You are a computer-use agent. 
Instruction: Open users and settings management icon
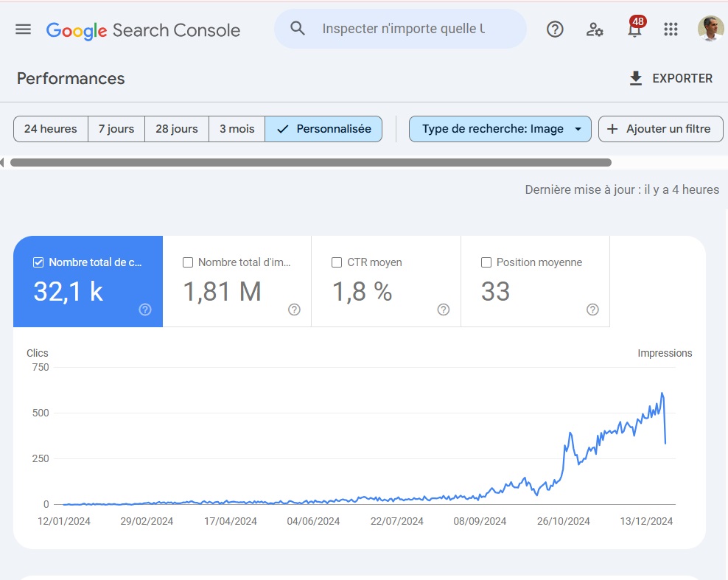(x=595, y=29)
